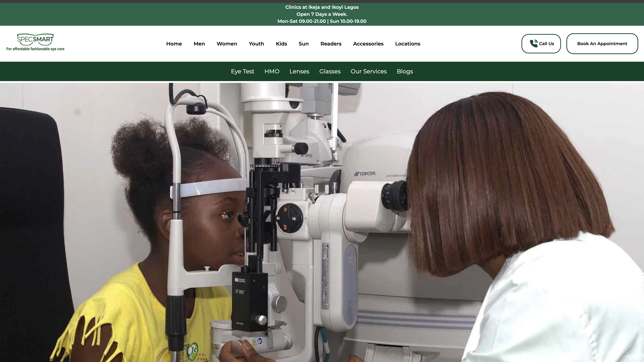Go to the Lenses page
Image resolution: width=644 pixels, height=362 pixels.
click(x=299, y=72)
